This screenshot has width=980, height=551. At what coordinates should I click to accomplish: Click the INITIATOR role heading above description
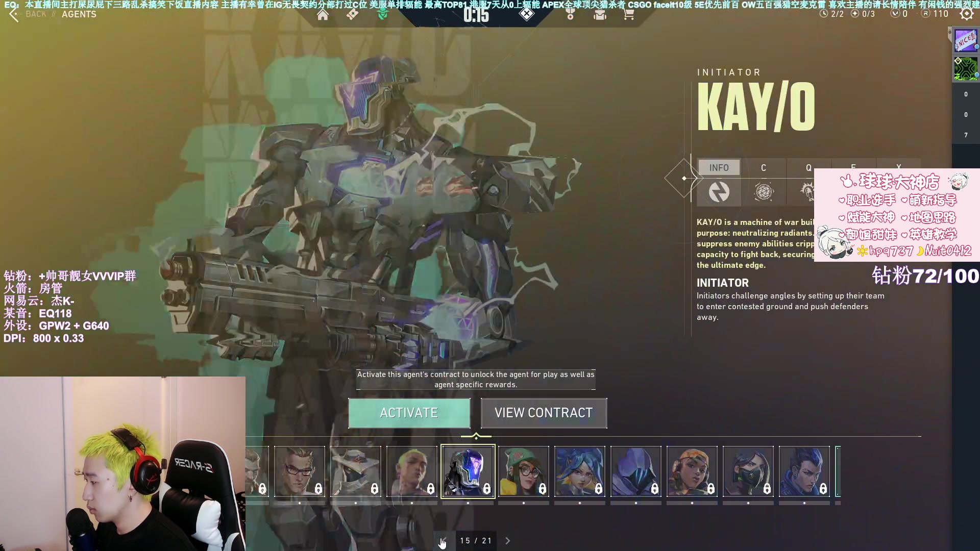tap(723, 283)
